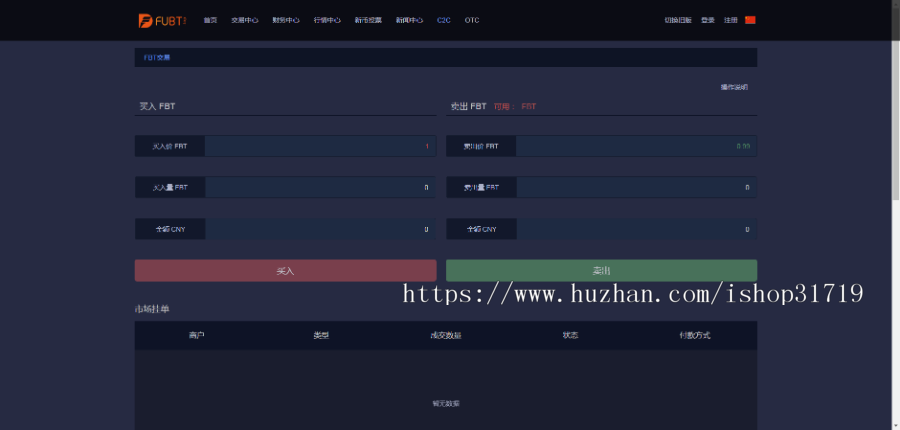Go to 首页 in navigation bar
Viewport: 900px width, 430px height.
click(x=211, y=20)
